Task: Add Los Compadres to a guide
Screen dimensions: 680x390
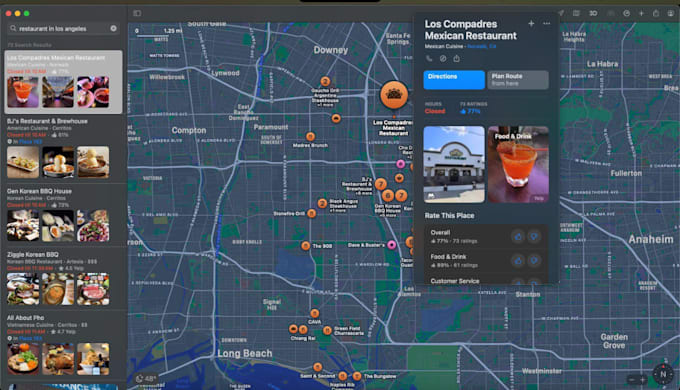Action: [x=531, y=23]
